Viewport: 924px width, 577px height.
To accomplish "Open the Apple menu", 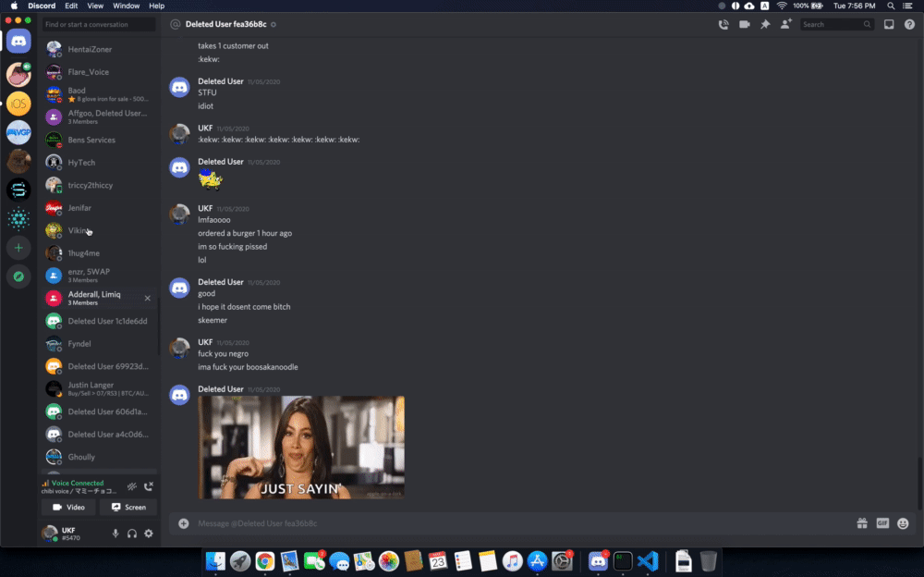I will click(14, 6).
